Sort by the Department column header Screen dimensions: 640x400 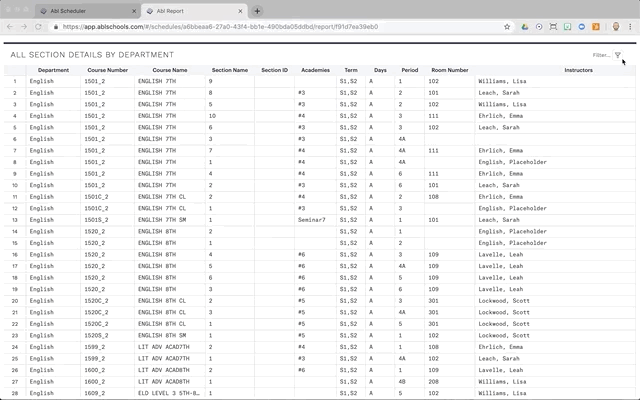53,70
